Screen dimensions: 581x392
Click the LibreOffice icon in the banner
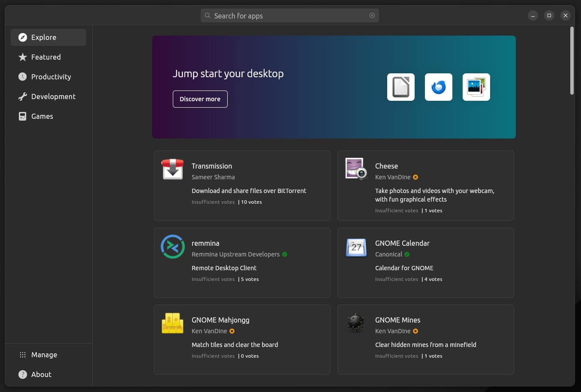click(x=400, y=87)
